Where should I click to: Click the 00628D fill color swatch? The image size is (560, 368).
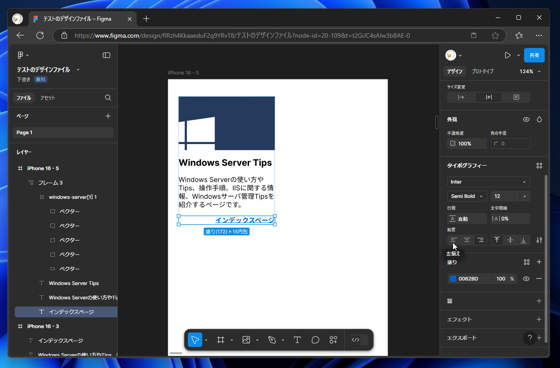point(453,279)
